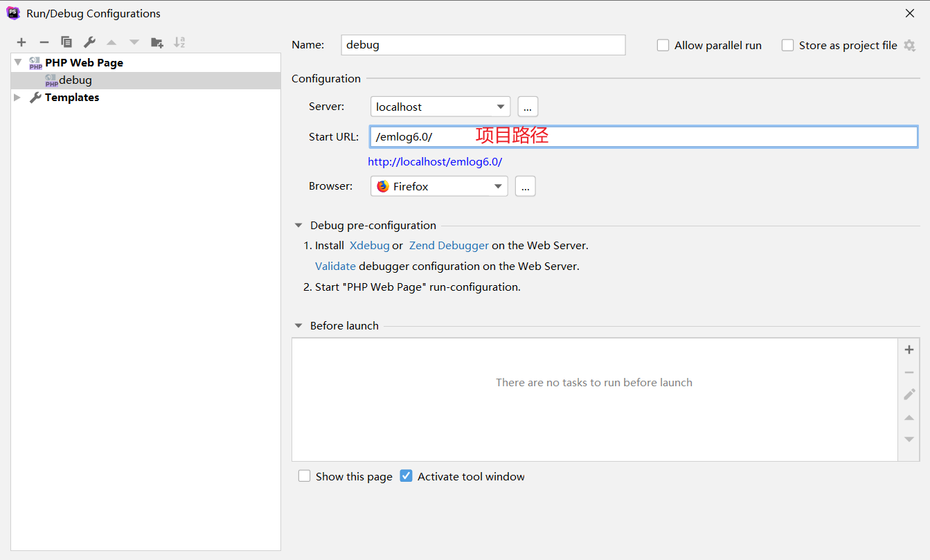Collapse Debug pre-configuration section
Image resolution: width=930 pixels, height=560 pixels.
[x=298, y=225]
